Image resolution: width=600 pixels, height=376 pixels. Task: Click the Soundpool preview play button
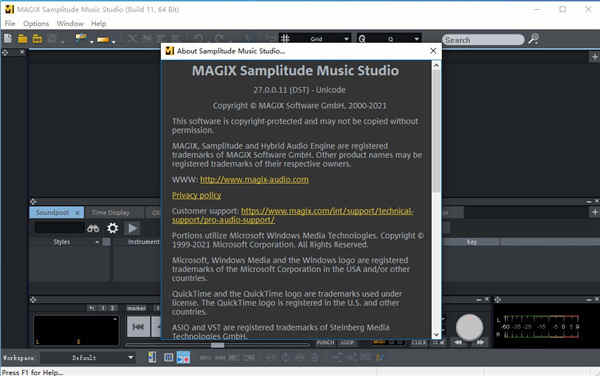[133, 228]
